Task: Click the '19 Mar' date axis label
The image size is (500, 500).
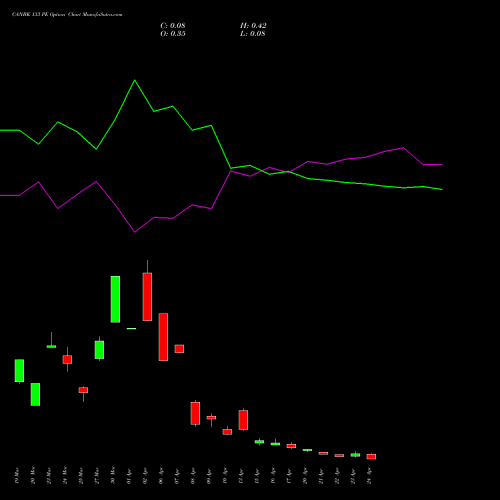Action: coord(17,476)
